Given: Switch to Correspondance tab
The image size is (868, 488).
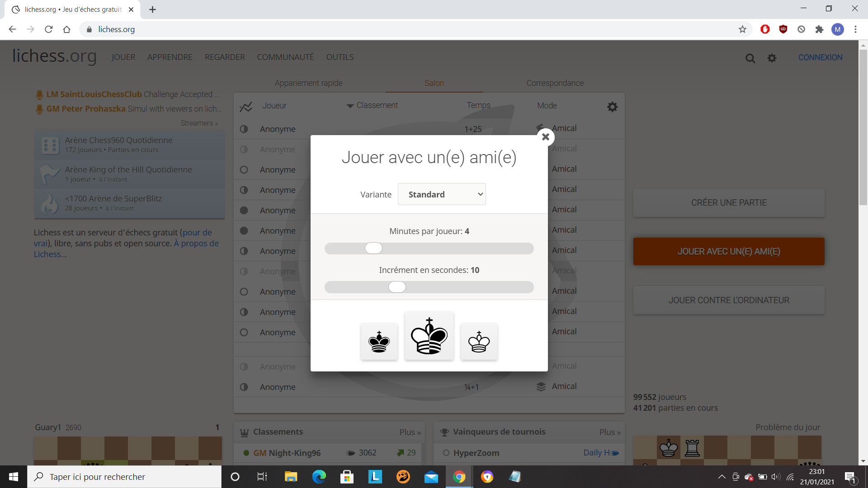Looking at the screenshot, I should 555,83.
